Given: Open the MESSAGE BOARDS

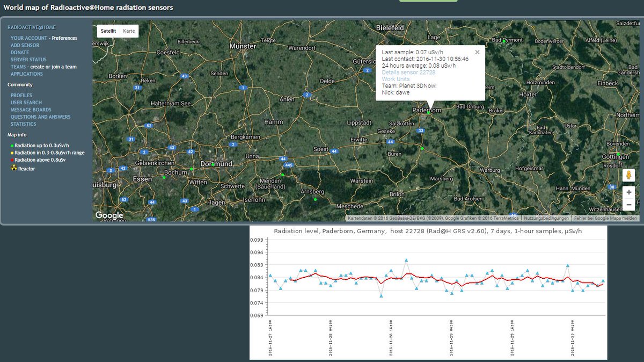Looking at the screenshot, I should pyautogui.click(x=31, y=110).
